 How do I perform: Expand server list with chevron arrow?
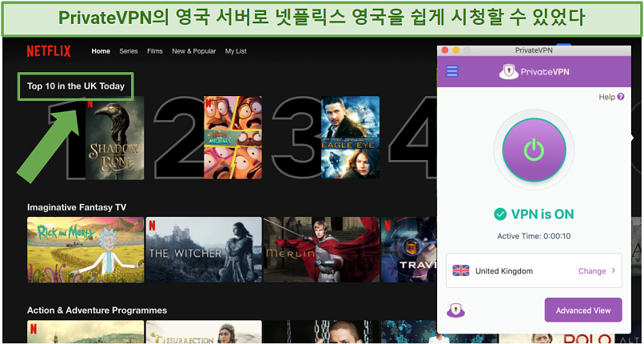pyautogui.click(x=613, y=270)
